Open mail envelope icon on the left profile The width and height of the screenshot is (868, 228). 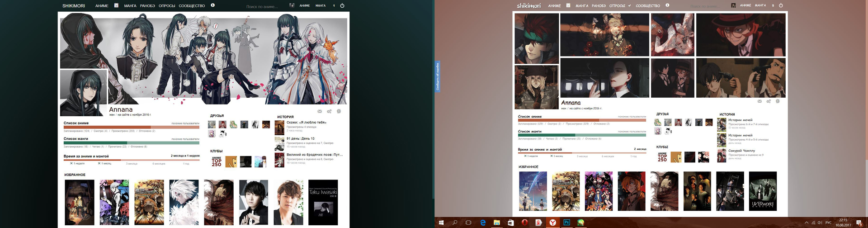320,111
